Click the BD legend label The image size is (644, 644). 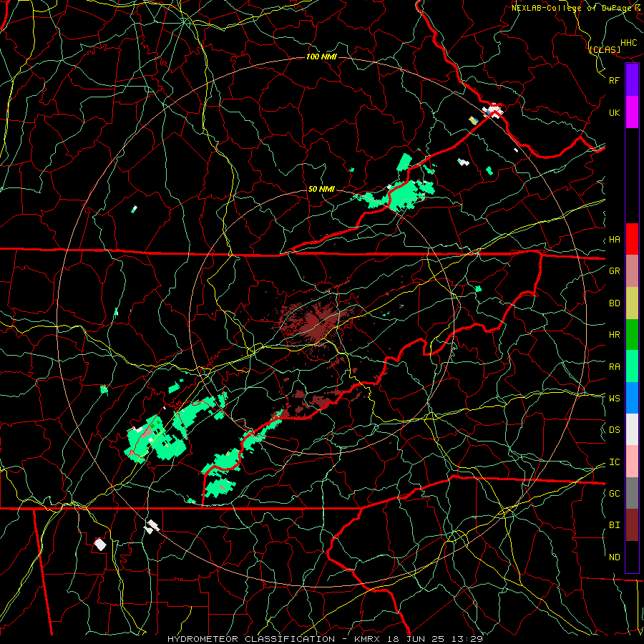pos(614,303)
